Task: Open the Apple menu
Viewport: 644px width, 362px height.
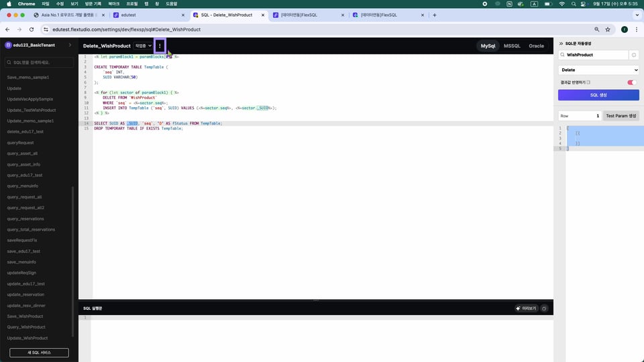Action: (9, 4)
